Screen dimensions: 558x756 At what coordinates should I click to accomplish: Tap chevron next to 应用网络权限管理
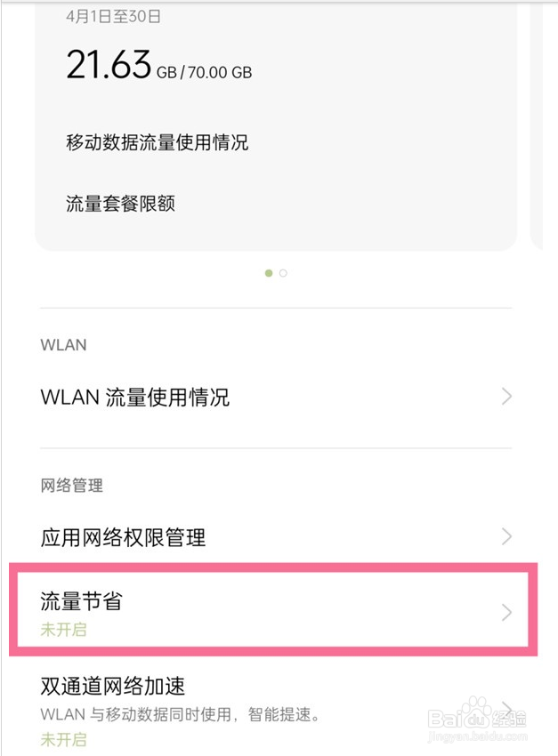pyautogui.click(x=506, y=536)
